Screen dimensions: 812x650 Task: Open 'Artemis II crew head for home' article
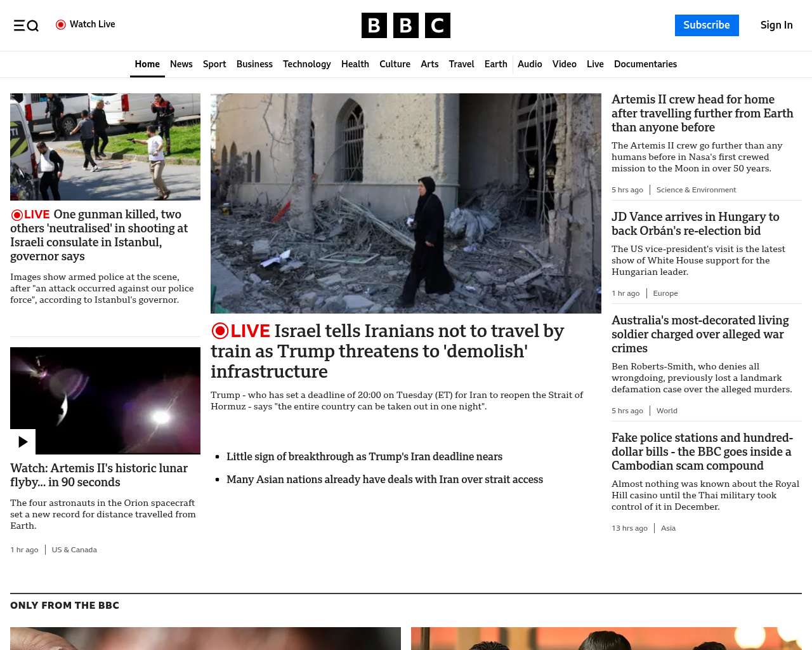[x=702, y=114]
